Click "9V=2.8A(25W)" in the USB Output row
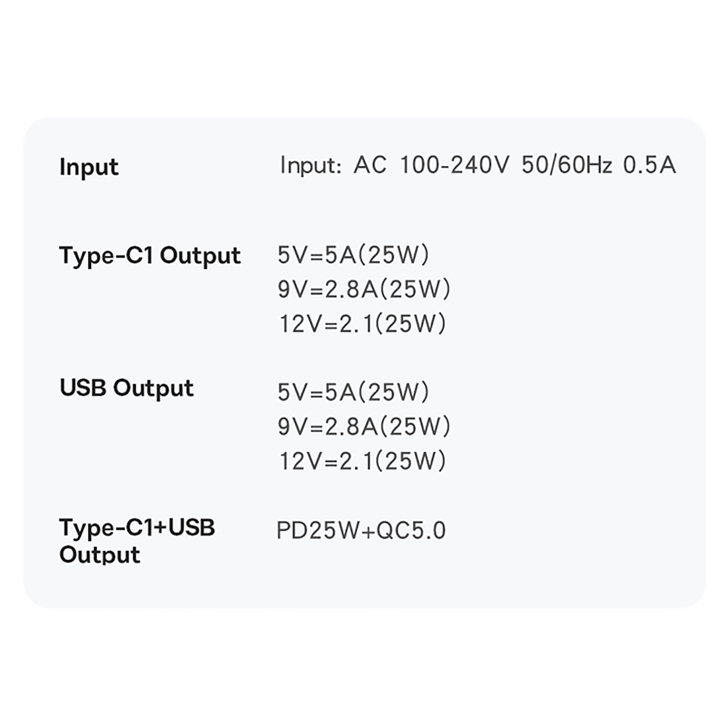This screenshot has height=728, width=728. click(x=364, y=427)
